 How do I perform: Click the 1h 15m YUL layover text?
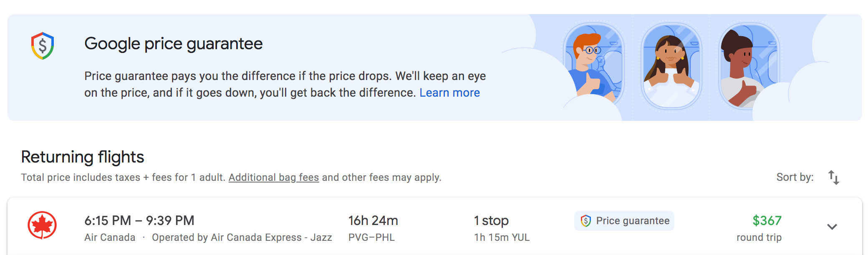(502, 237)
